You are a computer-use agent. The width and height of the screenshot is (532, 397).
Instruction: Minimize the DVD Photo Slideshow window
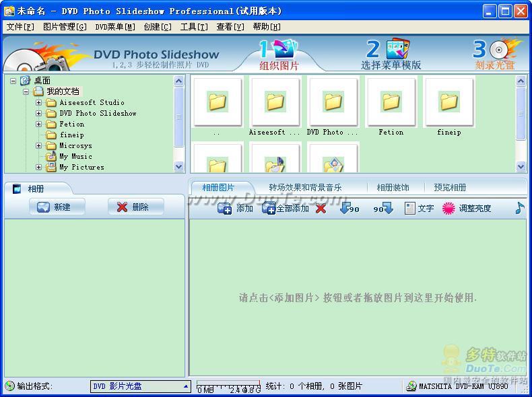click(489, 11)
